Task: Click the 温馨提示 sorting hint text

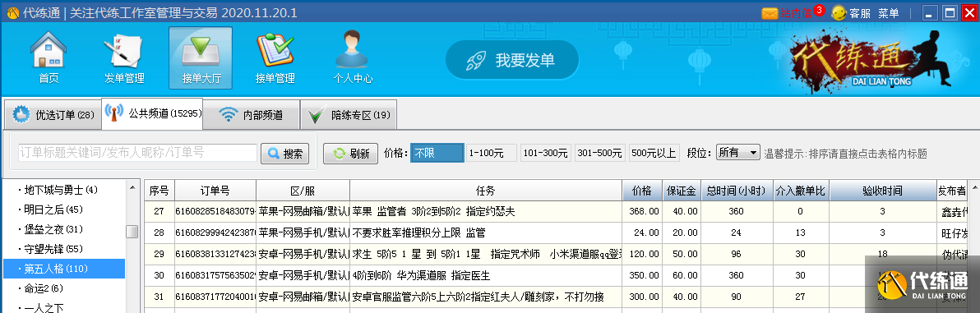Action: click(x=845, y=153)
